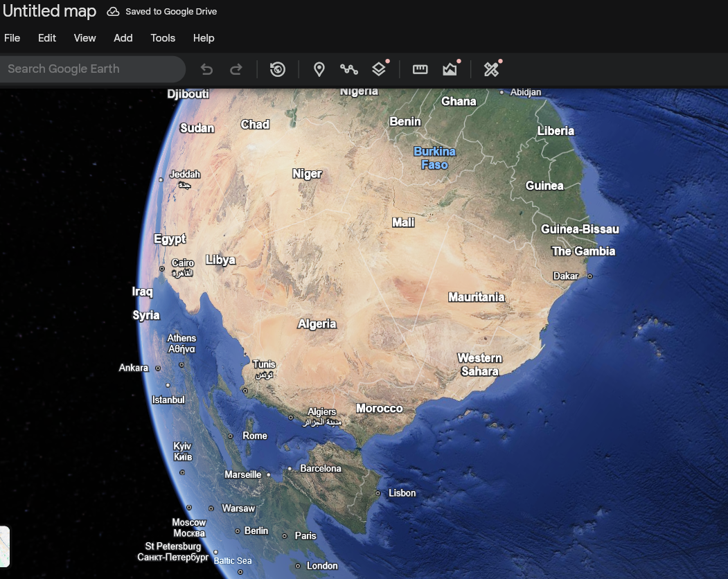Open the historical imagery clock icon

(278, 69)
